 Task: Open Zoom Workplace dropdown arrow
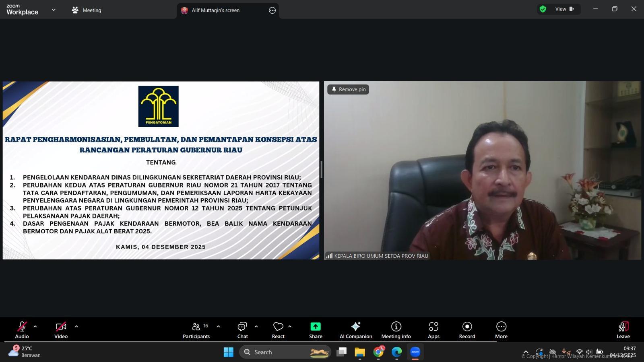coord(53,10)
